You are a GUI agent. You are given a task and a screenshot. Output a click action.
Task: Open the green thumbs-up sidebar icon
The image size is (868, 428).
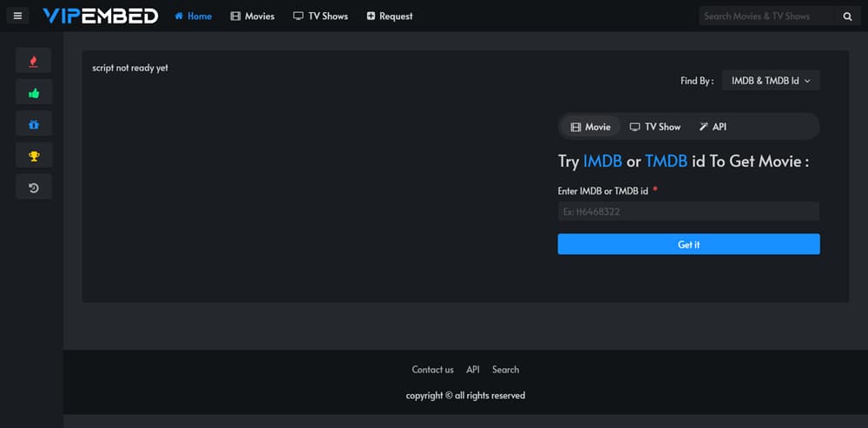tap(34, 92)
